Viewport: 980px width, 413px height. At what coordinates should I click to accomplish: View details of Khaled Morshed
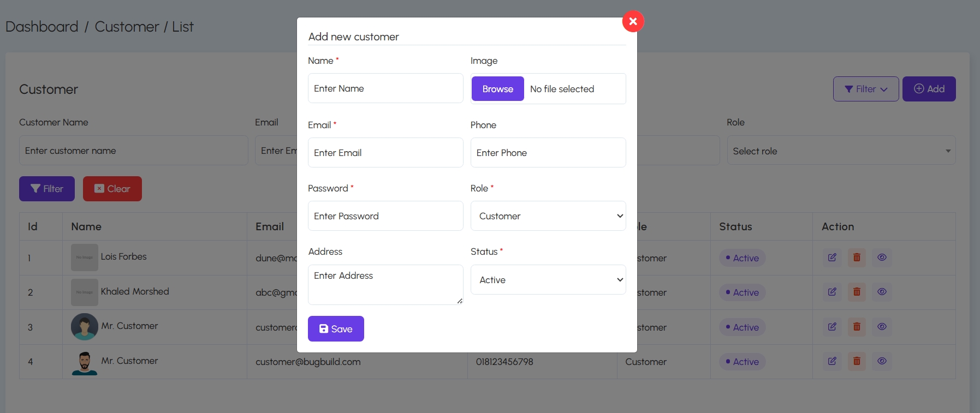coord(882,292)
